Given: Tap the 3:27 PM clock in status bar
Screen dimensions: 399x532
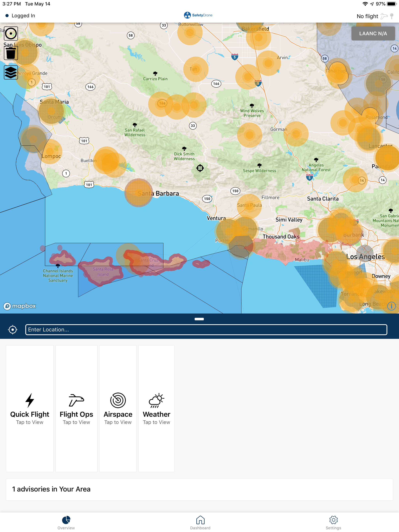Looking at the screenshot, I should point(12,4).
